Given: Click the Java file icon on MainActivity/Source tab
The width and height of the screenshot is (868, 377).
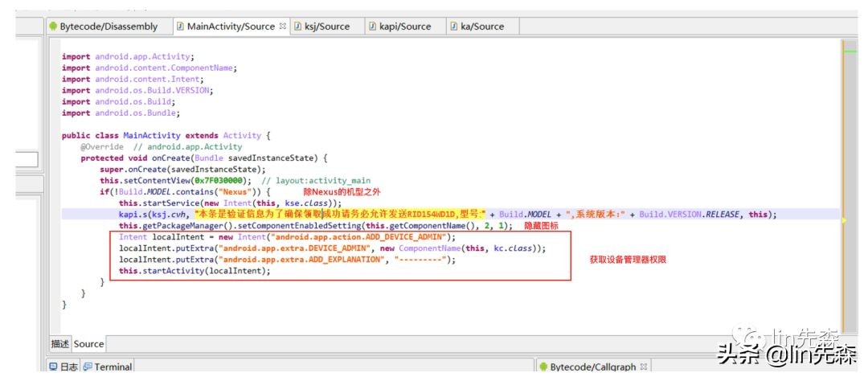Looking at the screenshot, I should tap(180, 27).
